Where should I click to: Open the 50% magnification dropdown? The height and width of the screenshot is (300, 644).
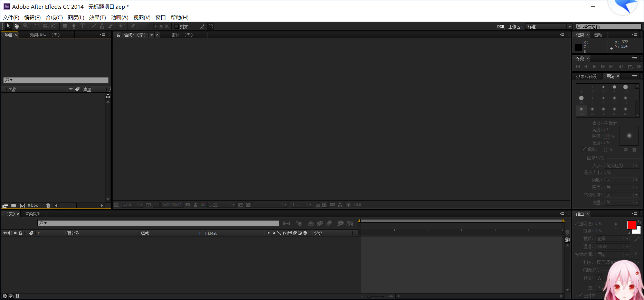click(132, 205)
